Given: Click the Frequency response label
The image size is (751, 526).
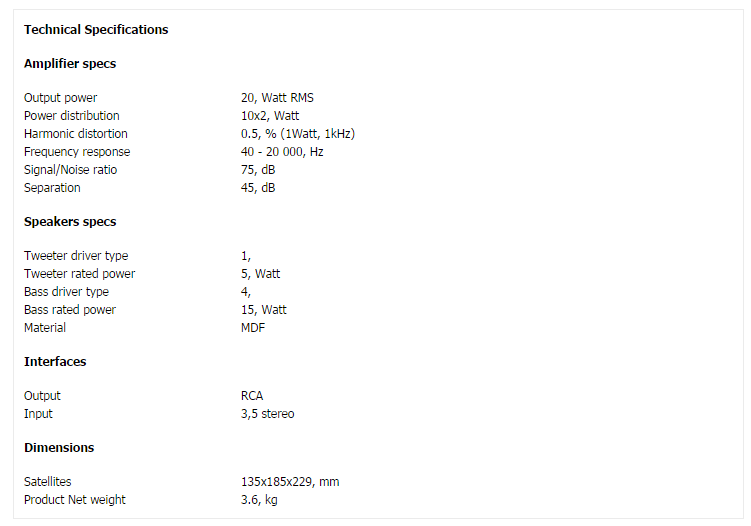Looking at the screenshot, I should [77, 152].
